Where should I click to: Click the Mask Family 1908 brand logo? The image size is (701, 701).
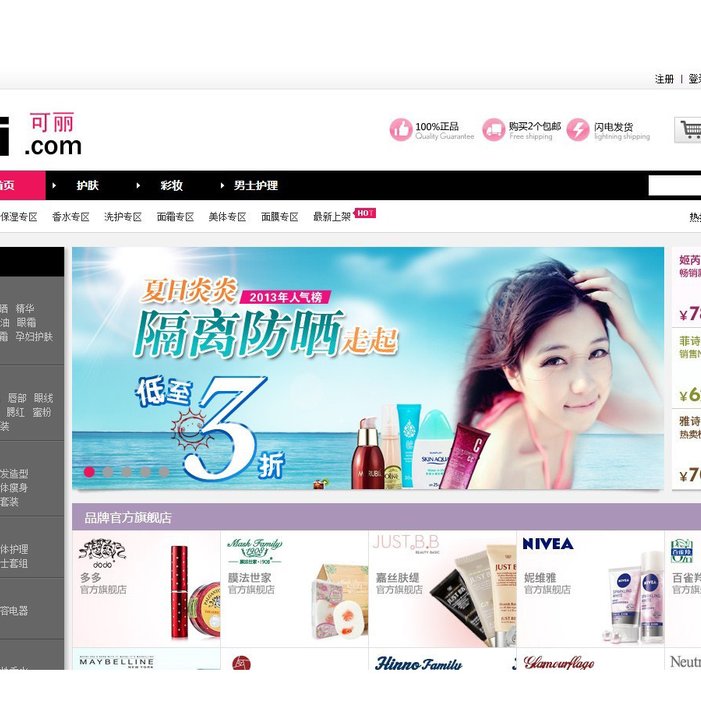[x=255, y=552]
